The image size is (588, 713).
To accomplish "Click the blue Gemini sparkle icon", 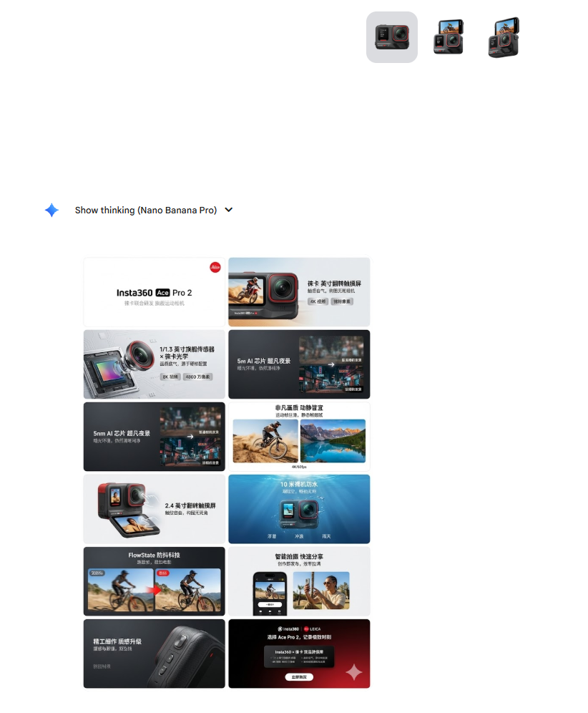I will (52, 210).
